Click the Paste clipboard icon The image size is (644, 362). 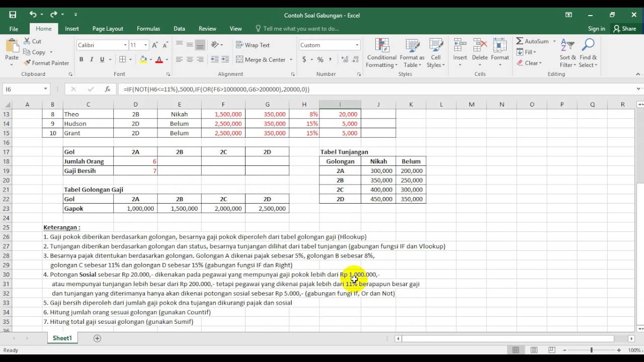coord(12,46)
